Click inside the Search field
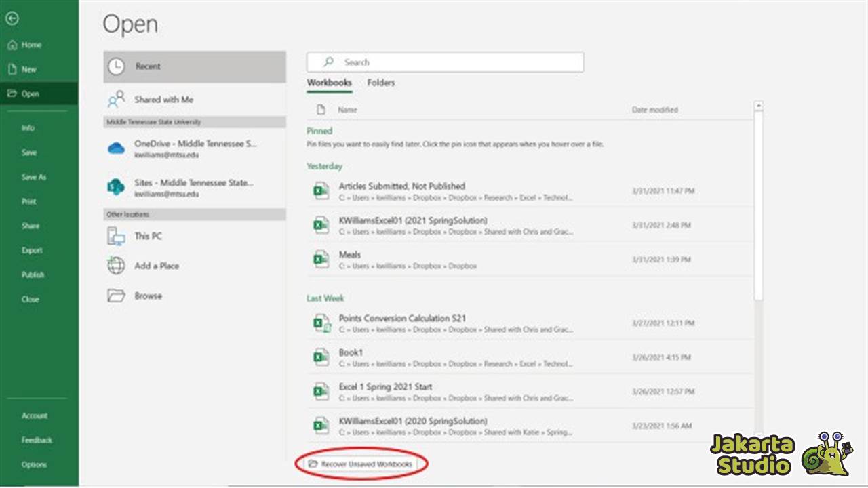The image size is (868, 488). pyautogui.click(x=445, y=62)
